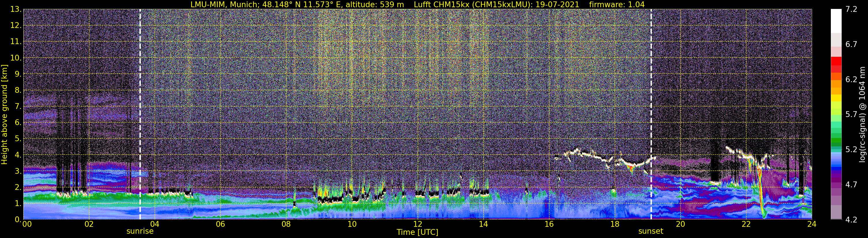Click the white top segment of the colorbar
This screenshot has height=238, width=868.
coord(836,21)
